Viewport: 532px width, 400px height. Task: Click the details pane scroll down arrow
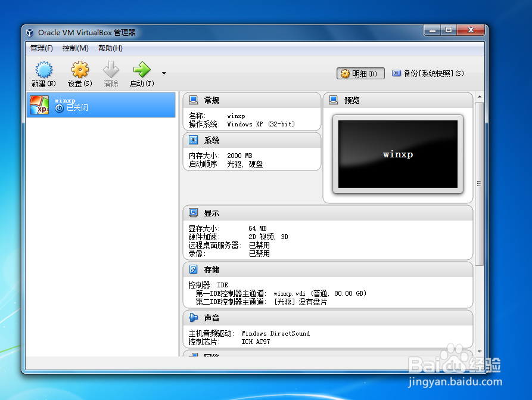480,352
